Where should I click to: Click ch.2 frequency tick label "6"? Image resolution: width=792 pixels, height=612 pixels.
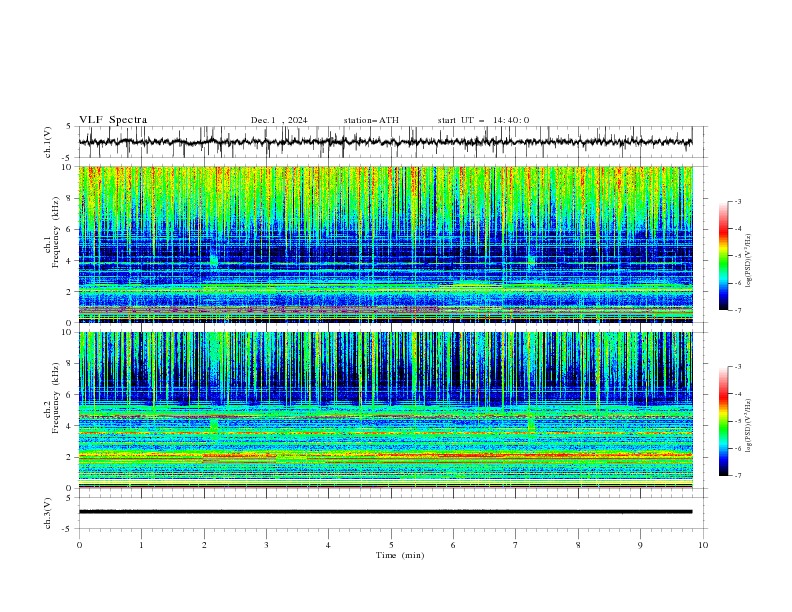tap(70, 395)
